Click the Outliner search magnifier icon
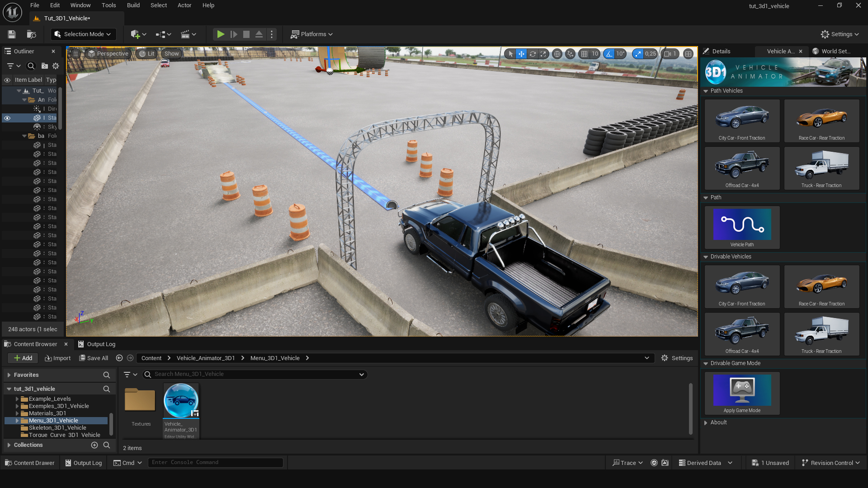 click(x=31, y=66)
